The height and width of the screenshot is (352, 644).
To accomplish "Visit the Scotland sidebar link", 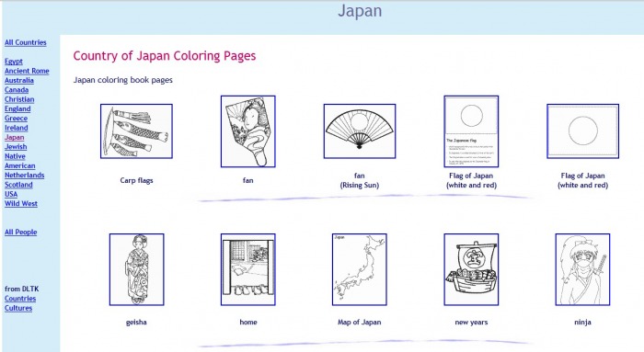I will 18,185.
